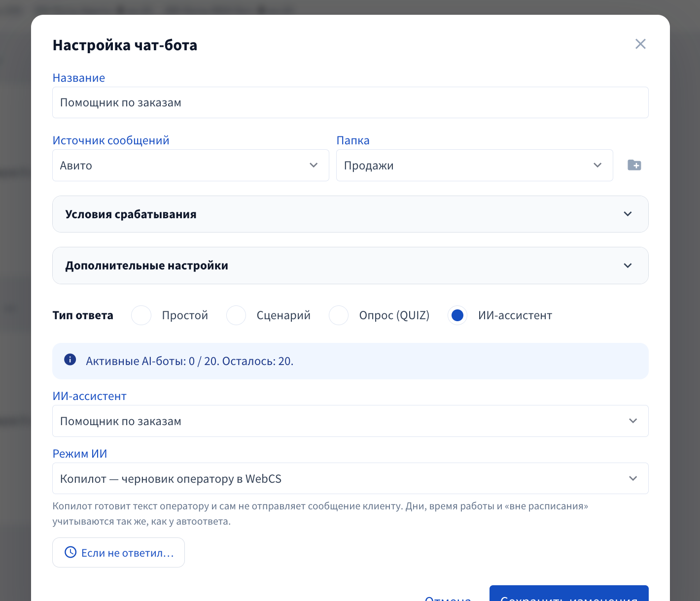Click the Тип ответа label
Image resolution: width=700 pixels, height=601 pixels.
point(83,315)
